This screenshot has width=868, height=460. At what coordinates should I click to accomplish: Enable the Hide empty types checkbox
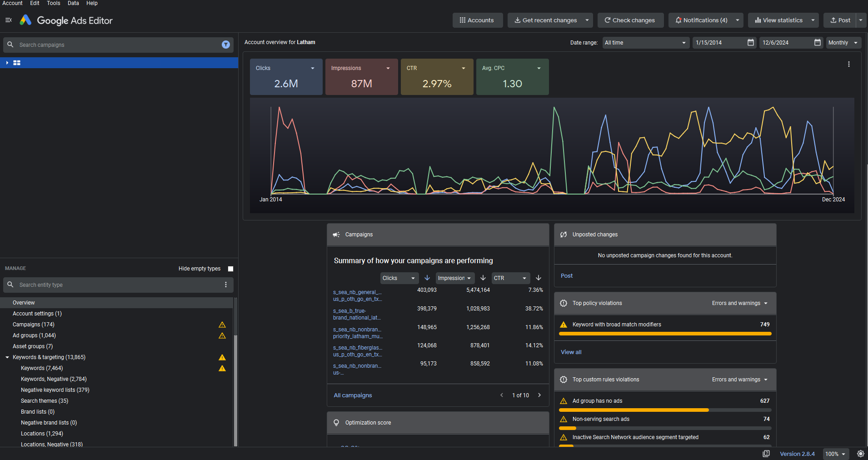pyautogui.click(x=230, y=269)
